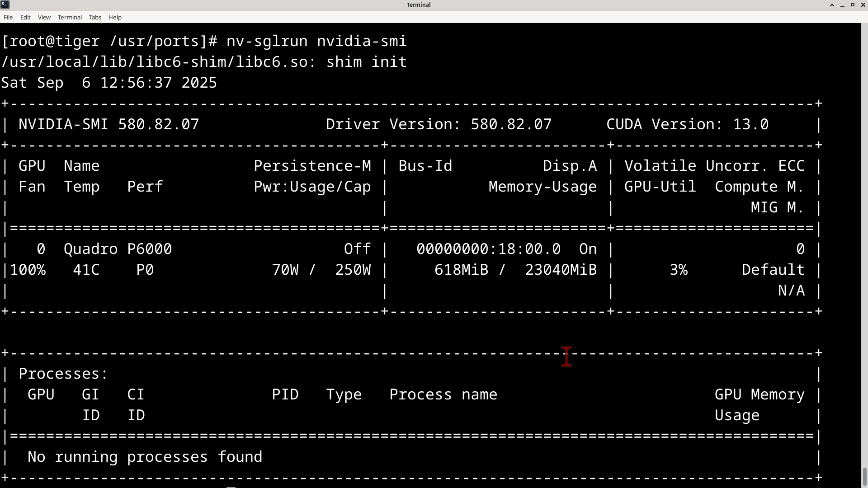868x488 pixels.
Task: Open the Terminal menu
Action: [x=70, y=17]
